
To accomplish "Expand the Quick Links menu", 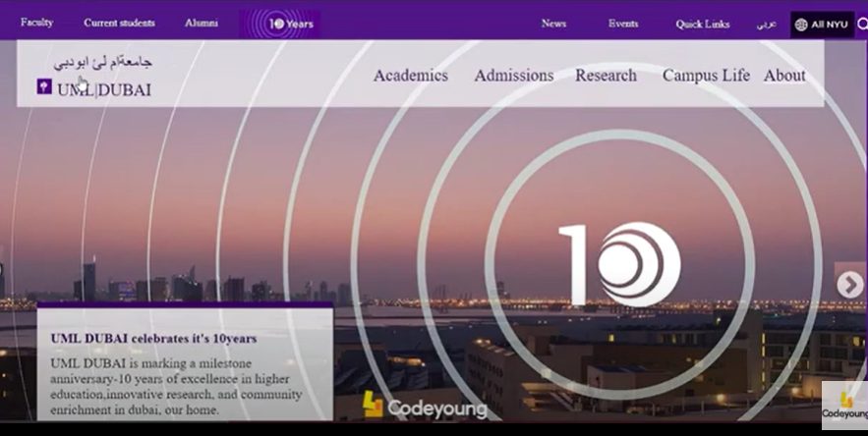I will point(702,25).
